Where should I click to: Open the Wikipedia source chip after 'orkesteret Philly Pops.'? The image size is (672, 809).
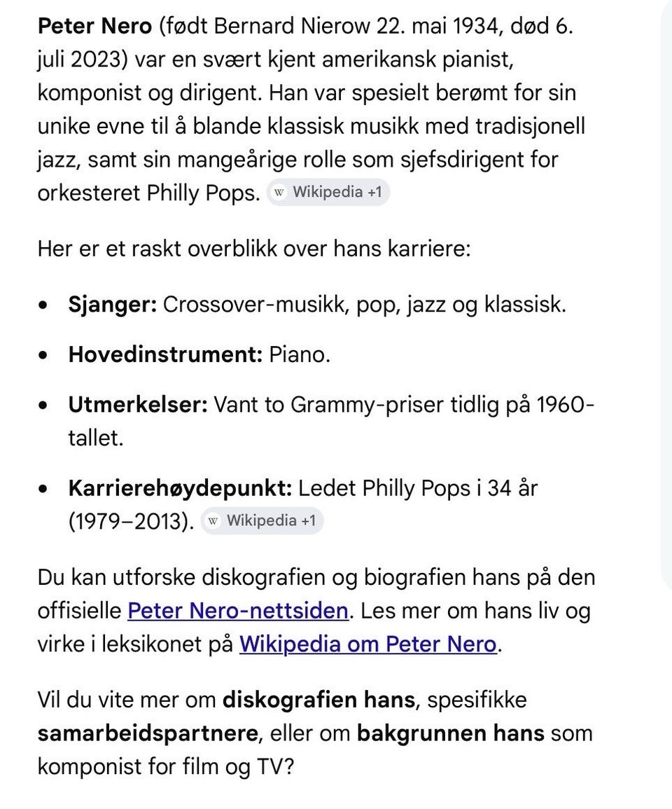click(x=328, y=193)
